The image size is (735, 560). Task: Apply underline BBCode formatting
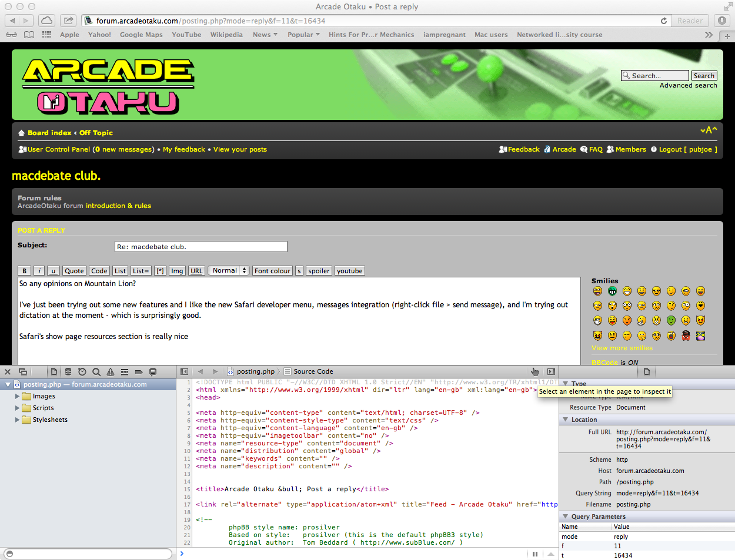(54, 271)
